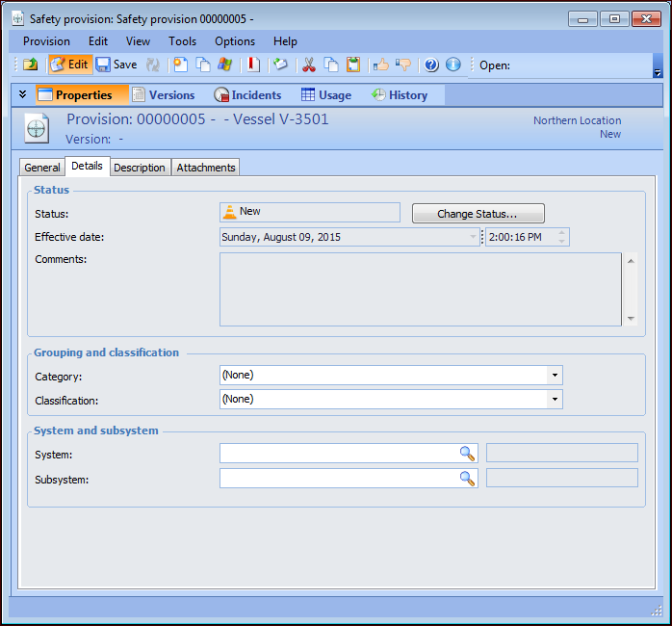Click the Save disk icon
672x626 pixels.
click(103, 65)
